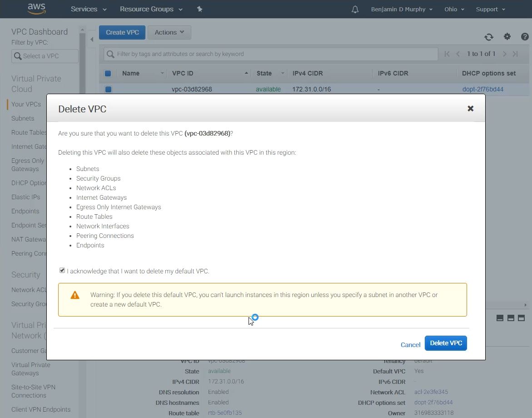Click owner value 316983333118
Screen dimensions: 532x418
pyautogui.click(x=433, y=413)
